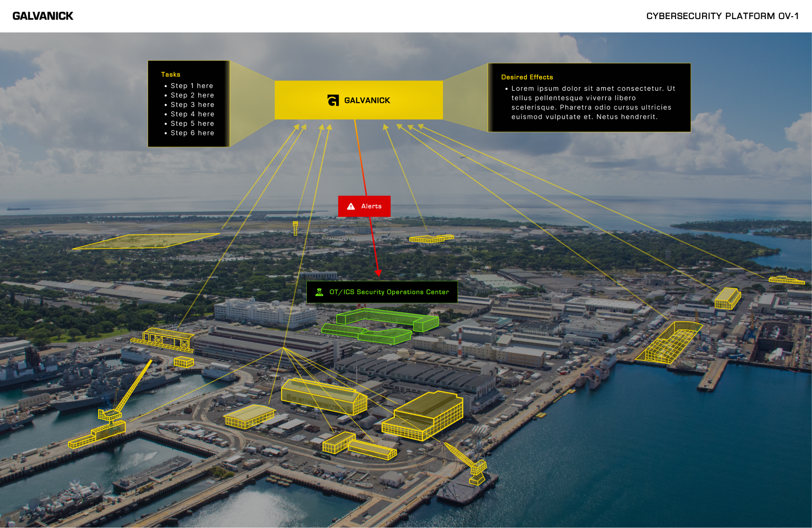
Task: Select 'Step 6 here' in the Tasks list
Action: click(x=192, y=133)
